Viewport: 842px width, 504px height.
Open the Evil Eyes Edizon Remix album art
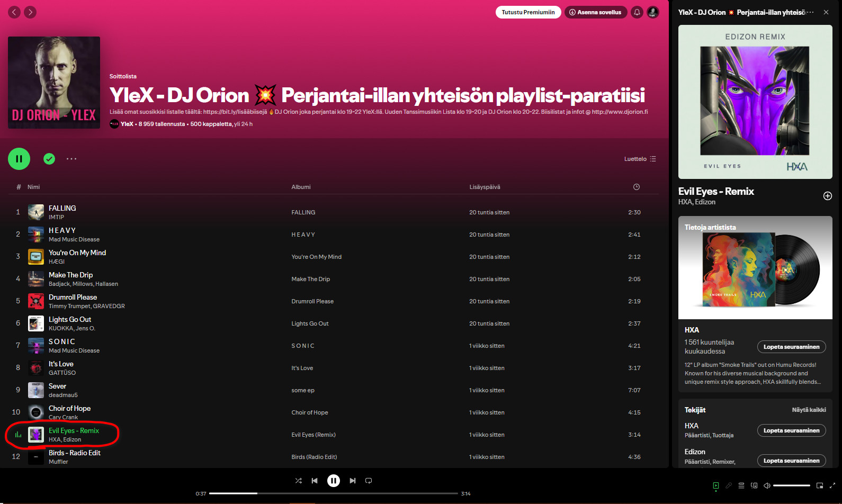tap(755, 102)
